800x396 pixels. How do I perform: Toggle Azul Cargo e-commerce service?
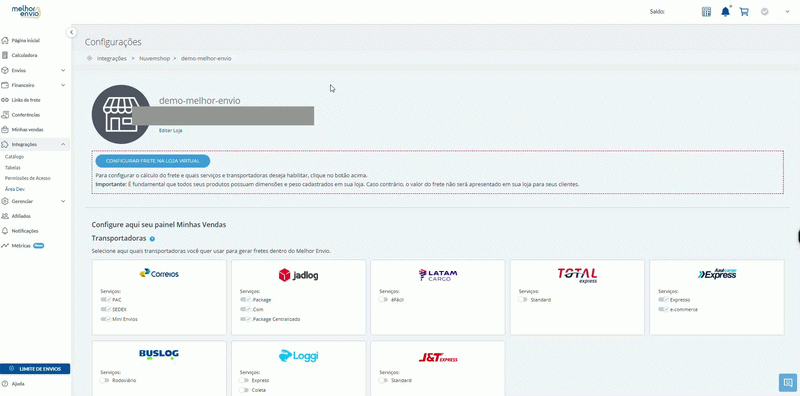coord(663,309)
